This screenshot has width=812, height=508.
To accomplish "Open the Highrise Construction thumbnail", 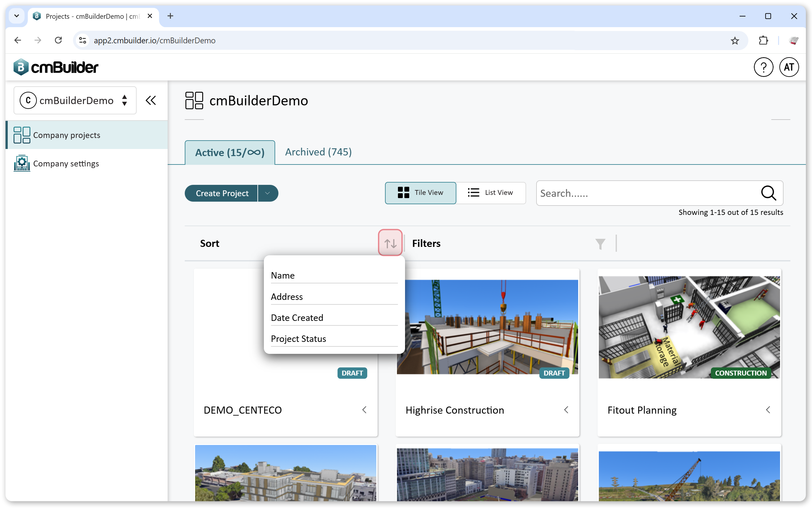I will pyautogui.click(x=488, y=327).
